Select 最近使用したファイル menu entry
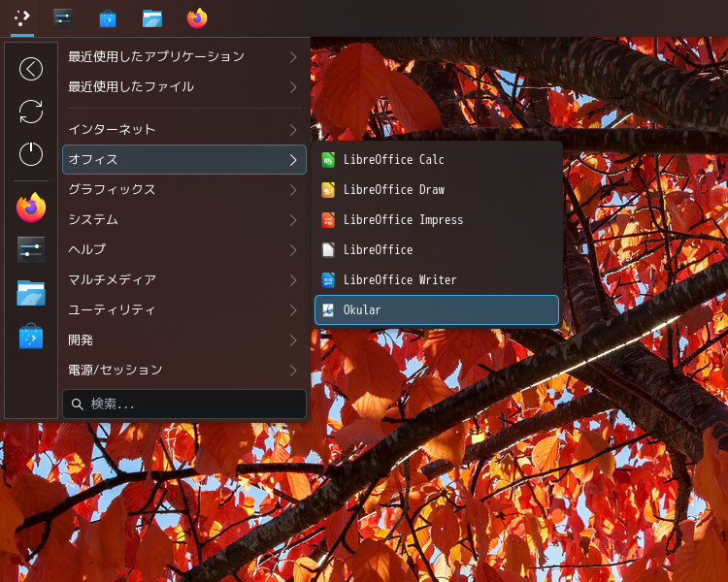The width and height of the screenshot is (728, 582). [184, 86]
